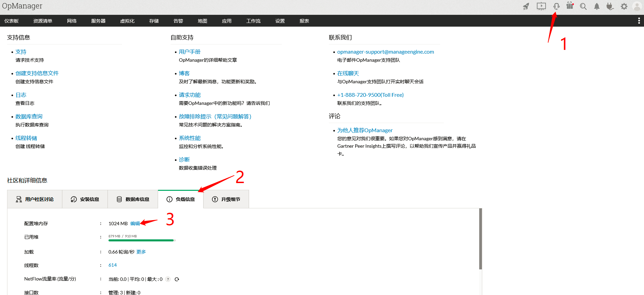Click the 管理: 3 | 新建: 0 value
The width and height of the screenshot is (644, 295).
tap(124, 293)
